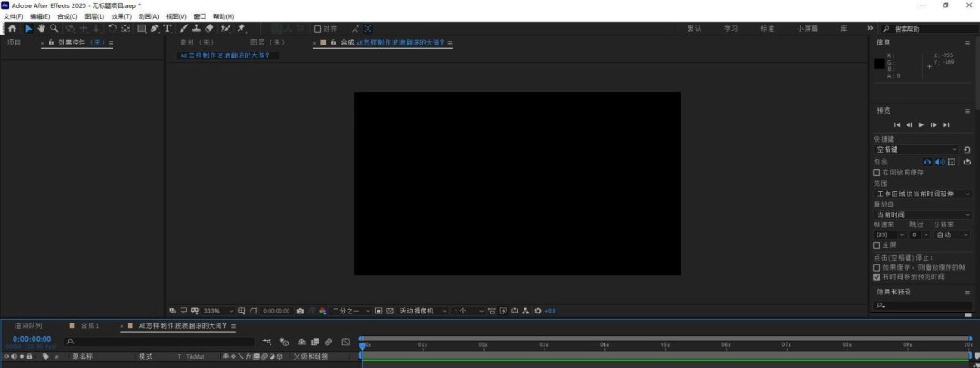Open the 33.3% magnification dropdown
This screenshot has width=980, height=368.
pos(218,311)
